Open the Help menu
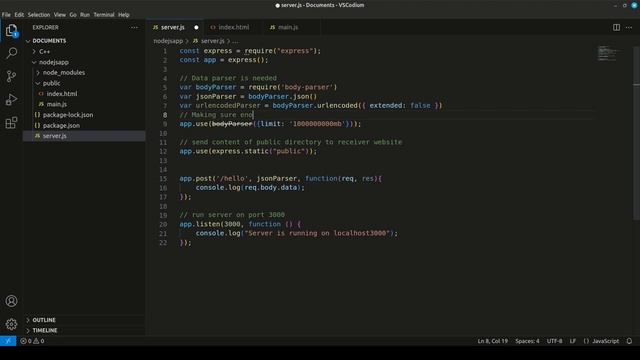Screen dimensions: 640x360 124,15
